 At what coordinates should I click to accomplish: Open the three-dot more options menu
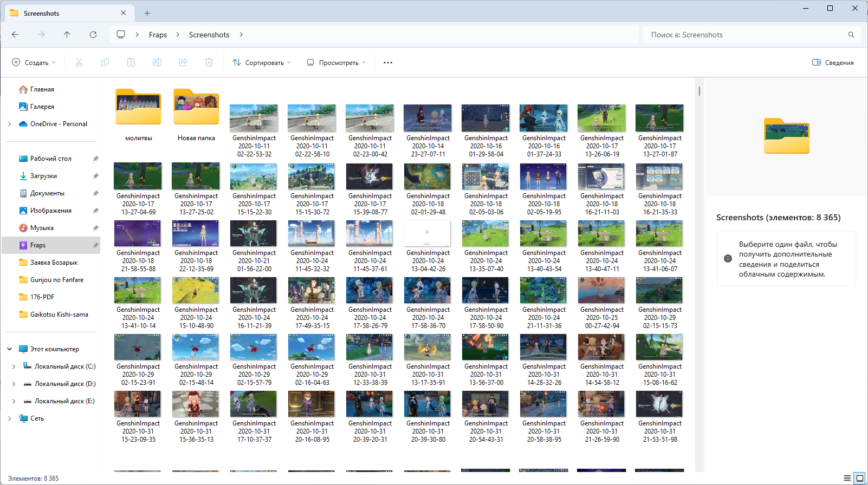tap(388, 63)
